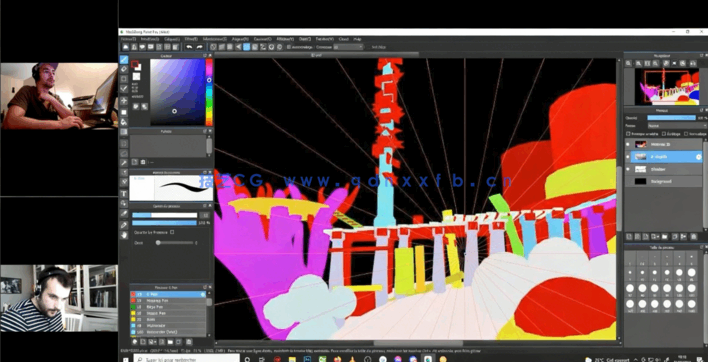Viewport: 708px width, 362px height.
Task: Click the layer opacity slider
Action: pos(671,118)
